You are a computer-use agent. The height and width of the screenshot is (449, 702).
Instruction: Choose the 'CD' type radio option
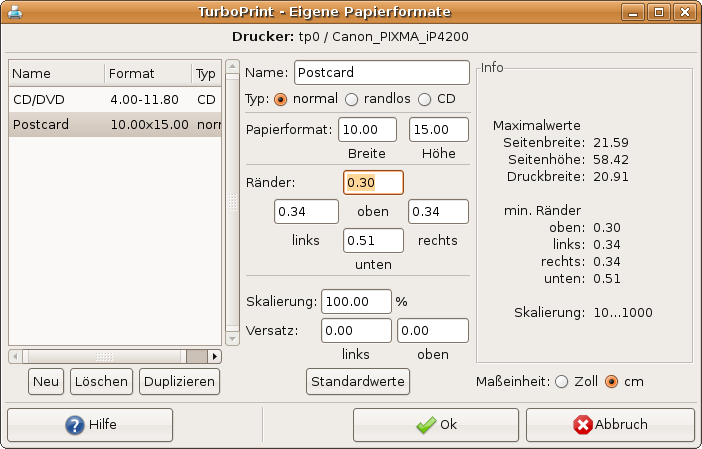coord(425,99)
